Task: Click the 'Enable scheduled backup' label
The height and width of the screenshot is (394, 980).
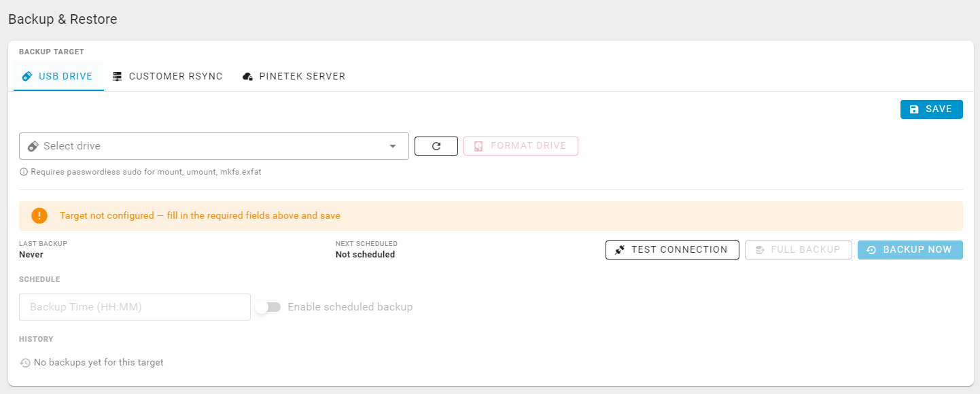Action: pyautogui.click(x=350, y=307)
